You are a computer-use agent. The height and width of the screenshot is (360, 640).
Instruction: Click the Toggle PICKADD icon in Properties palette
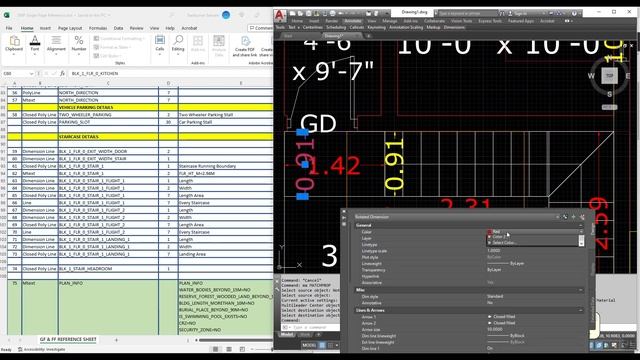pos(565,217)
